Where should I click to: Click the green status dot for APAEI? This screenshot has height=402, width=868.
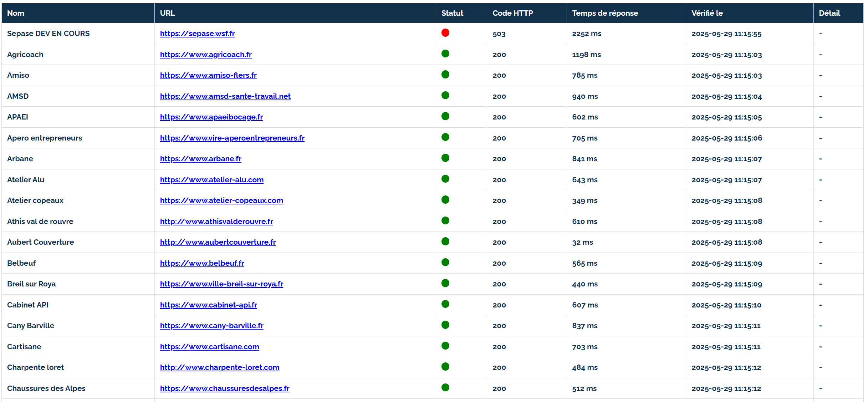[445, 116]
